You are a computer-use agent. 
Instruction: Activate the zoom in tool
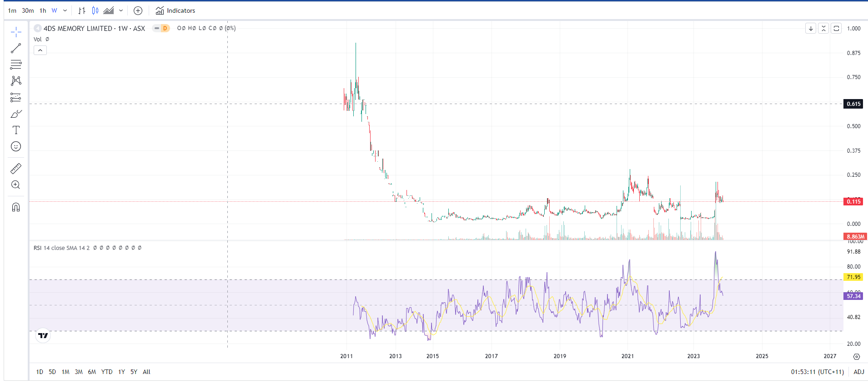[x=16, y=185]
